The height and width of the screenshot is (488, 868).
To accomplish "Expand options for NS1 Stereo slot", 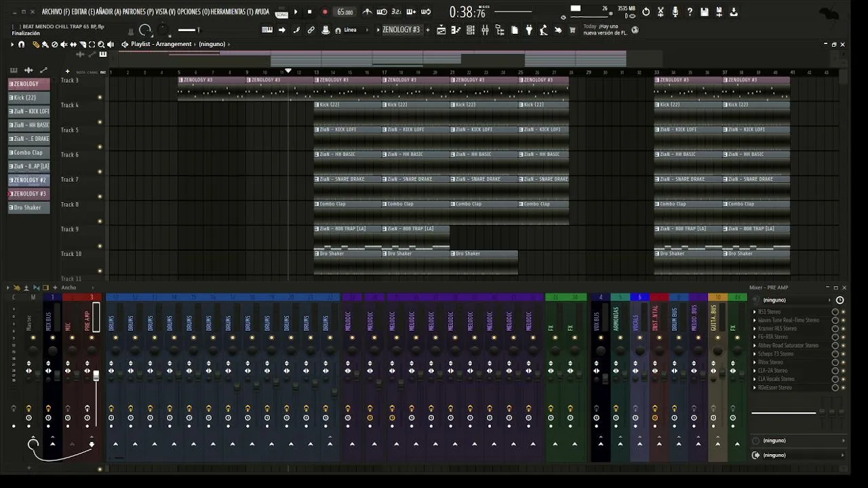I will pos(755,312).
